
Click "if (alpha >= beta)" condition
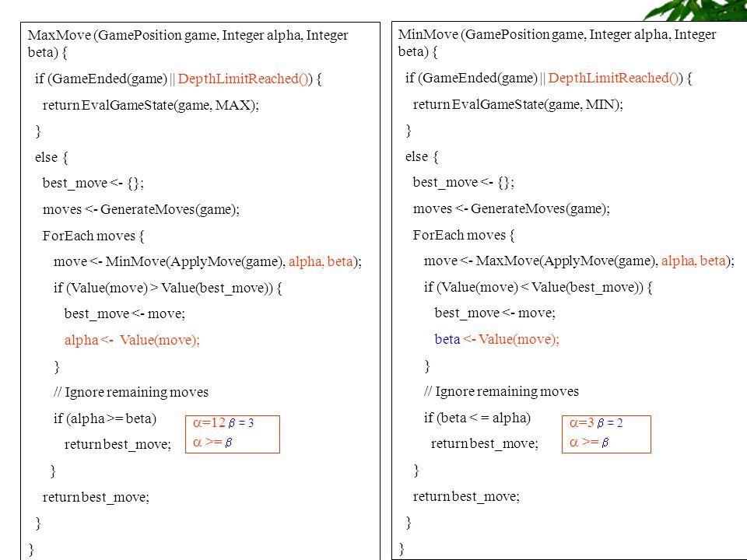(x=105, y=418)
